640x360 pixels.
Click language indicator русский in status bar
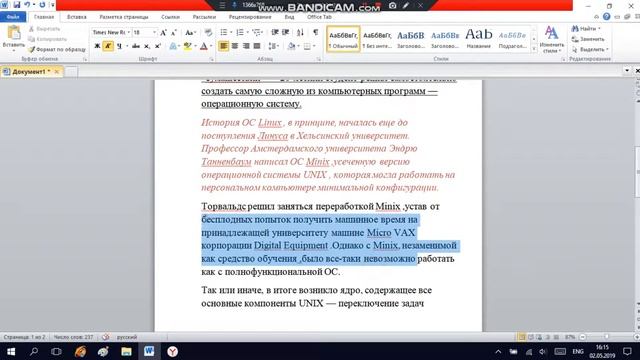coord(127,337)
